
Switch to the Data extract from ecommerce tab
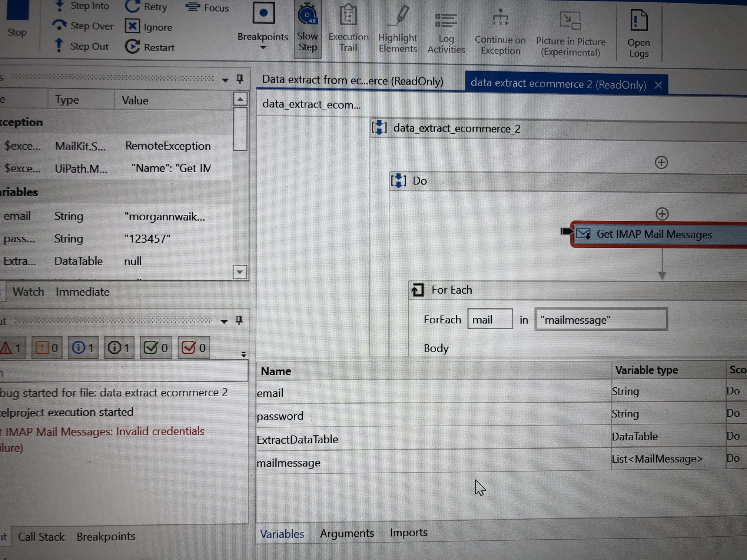coord(352,80)
